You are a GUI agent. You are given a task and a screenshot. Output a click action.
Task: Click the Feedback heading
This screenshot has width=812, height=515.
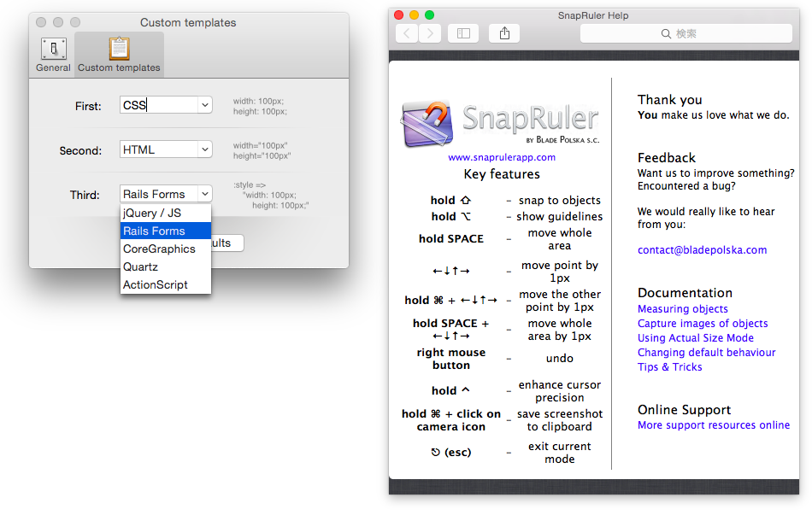pyautogui.click(x=667, y=158)
